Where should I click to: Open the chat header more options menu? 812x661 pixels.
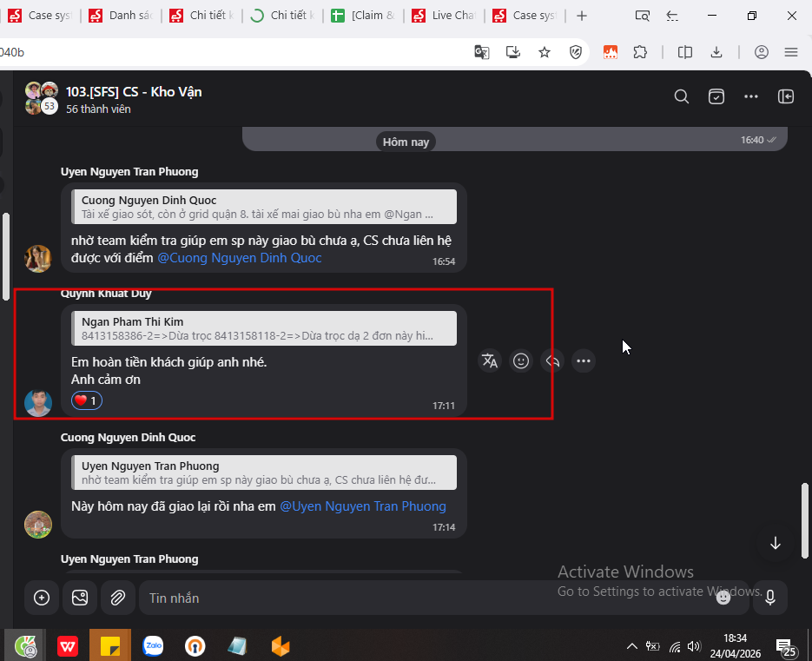[751, 97]
